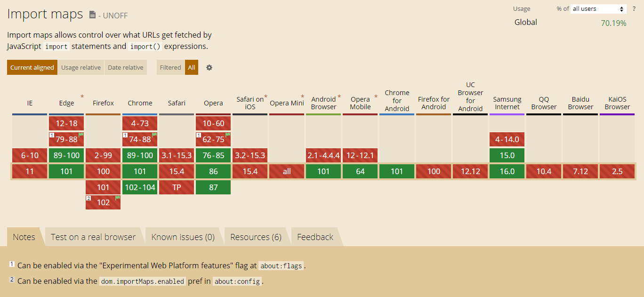644x297 pixels.
Task: Select the QQ Browser 10.4 cell
Action: click(544, 171)
